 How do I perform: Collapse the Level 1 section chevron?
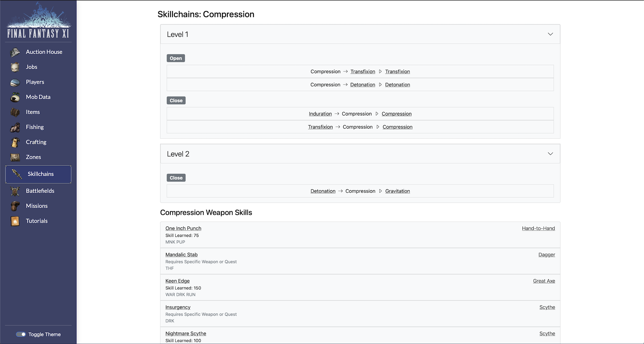click(x=550, y=34)
